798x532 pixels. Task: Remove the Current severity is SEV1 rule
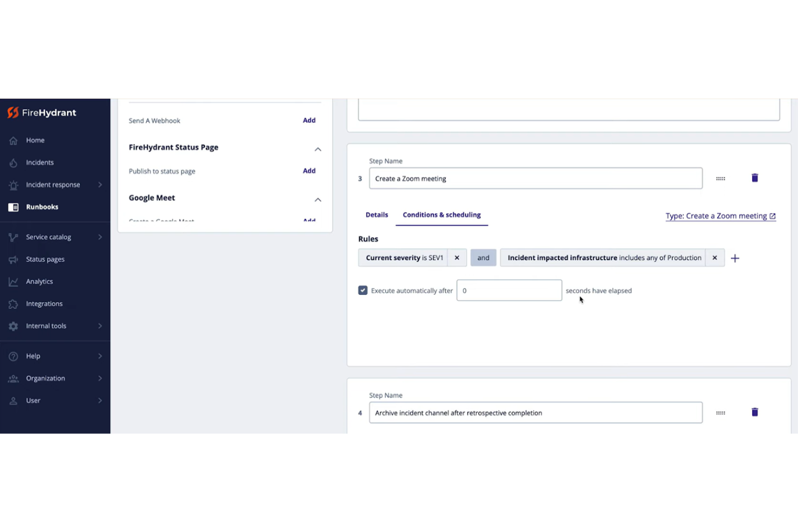coord(457,258)
